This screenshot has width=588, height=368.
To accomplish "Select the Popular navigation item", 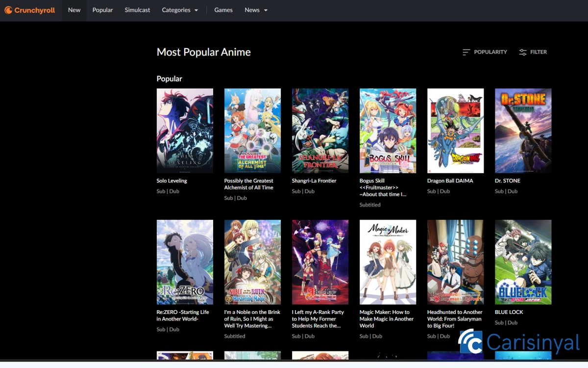I will point(102,10).
